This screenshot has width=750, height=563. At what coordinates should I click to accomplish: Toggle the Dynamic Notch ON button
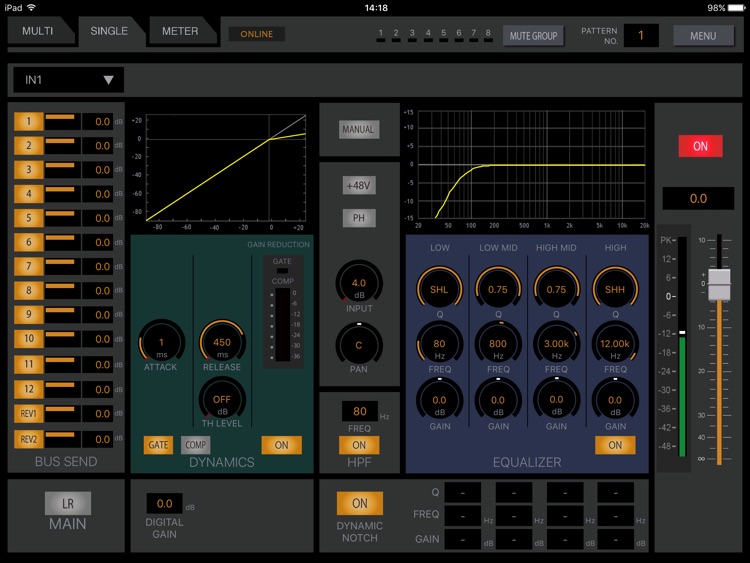(x=359, y=504)
